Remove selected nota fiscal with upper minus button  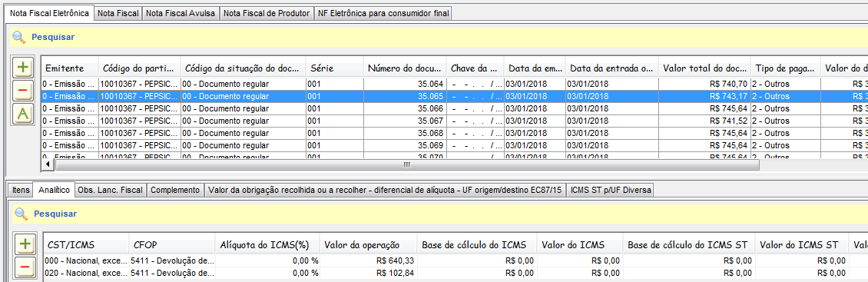(23, 91)
